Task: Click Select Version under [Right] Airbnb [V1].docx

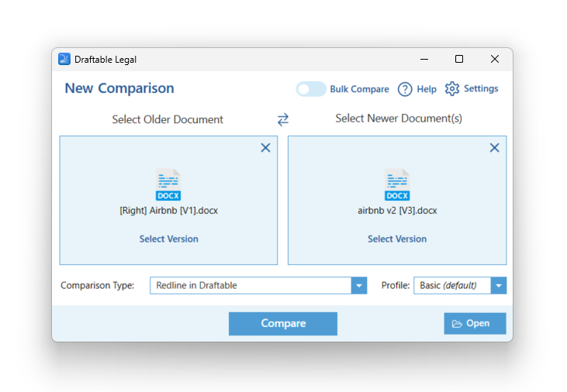Action: [169, 239]
